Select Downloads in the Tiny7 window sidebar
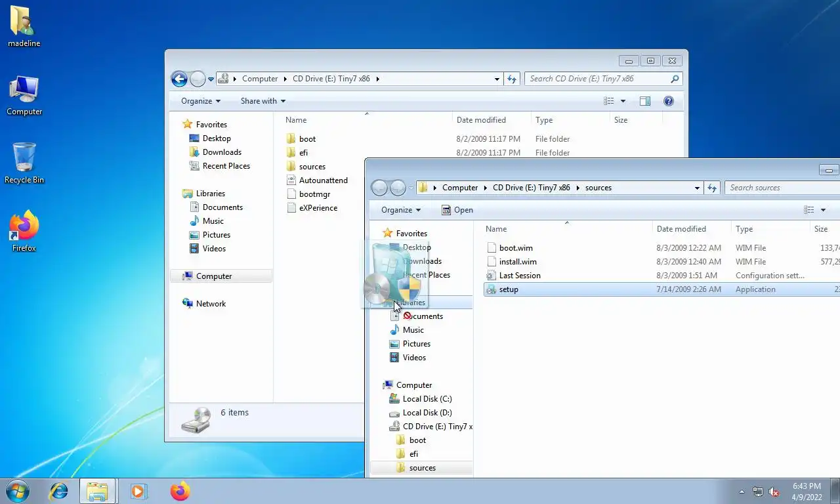The image size is (840, 504). click(222, 152)
